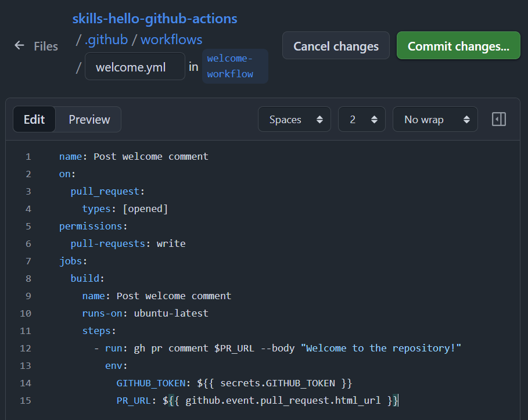Click the Files link in the header
The image size is (528, 420).
point(46,46)
